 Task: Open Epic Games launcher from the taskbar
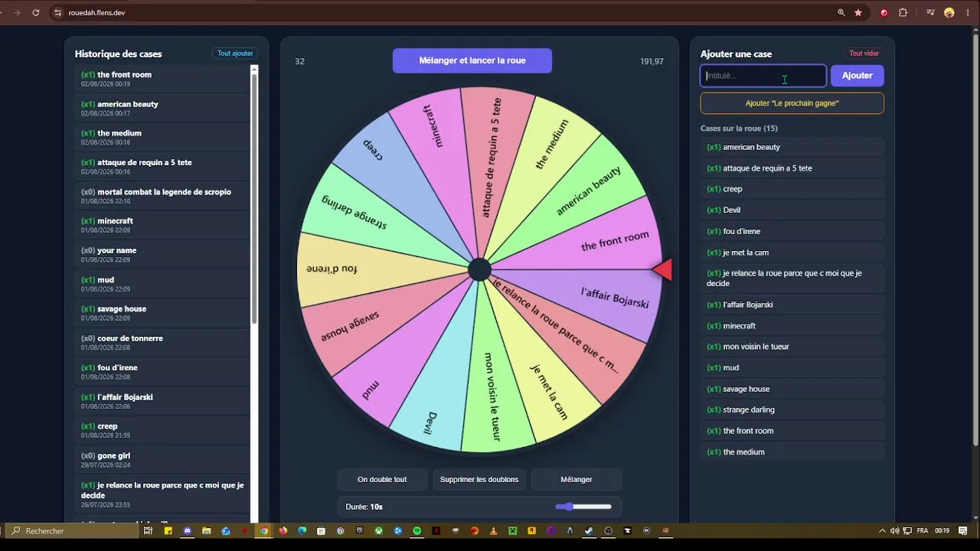[x=360, y=530]
